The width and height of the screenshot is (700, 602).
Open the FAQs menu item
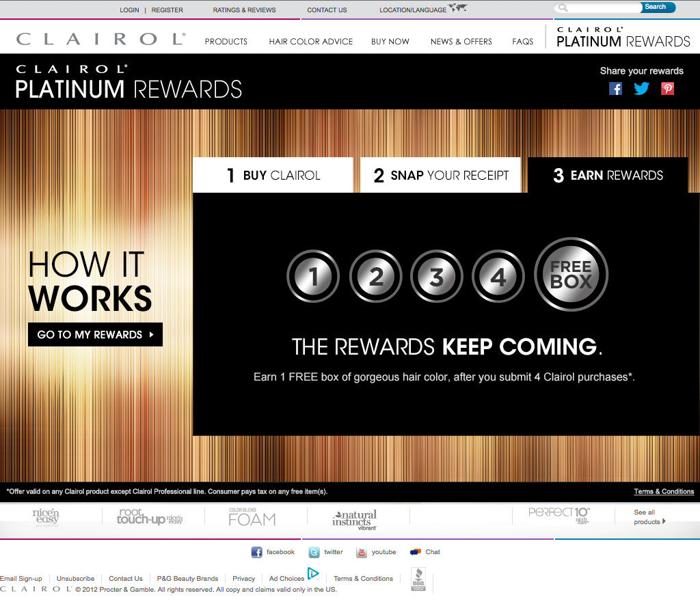tap(523, 42)
